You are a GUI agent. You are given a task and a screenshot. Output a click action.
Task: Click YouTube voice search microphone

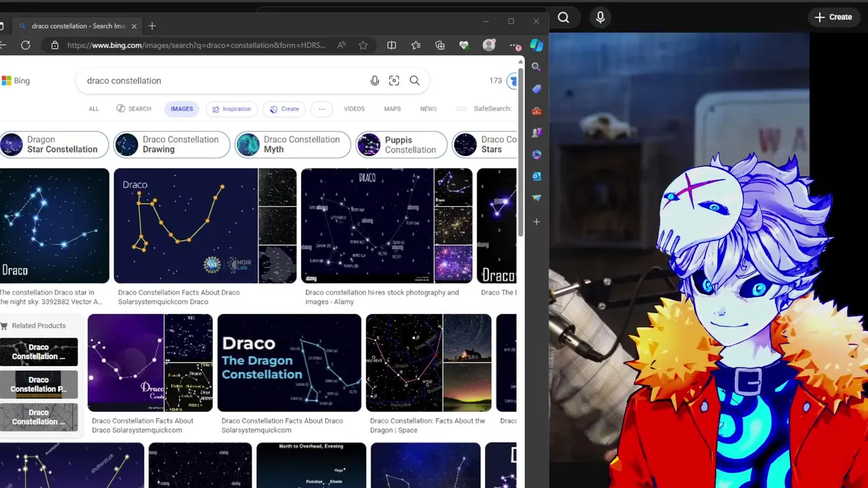[x=600, y=18]
